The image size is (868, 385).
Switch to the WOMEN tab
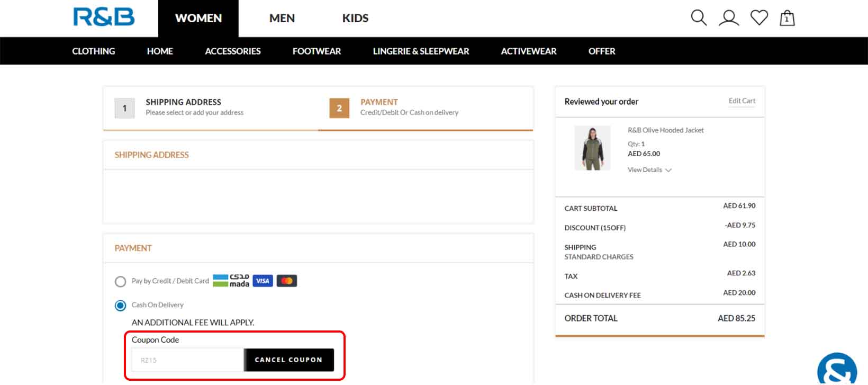198,19
